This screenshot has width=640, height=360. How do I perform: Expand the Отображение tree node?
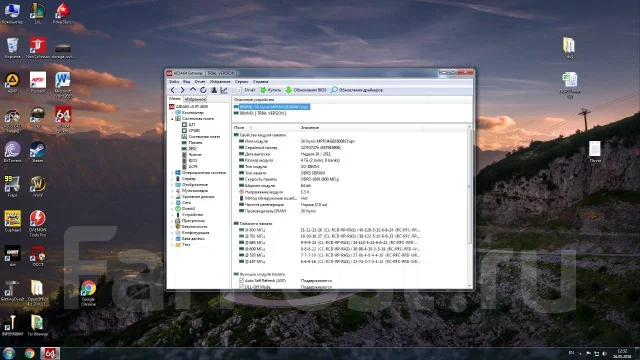172,185
